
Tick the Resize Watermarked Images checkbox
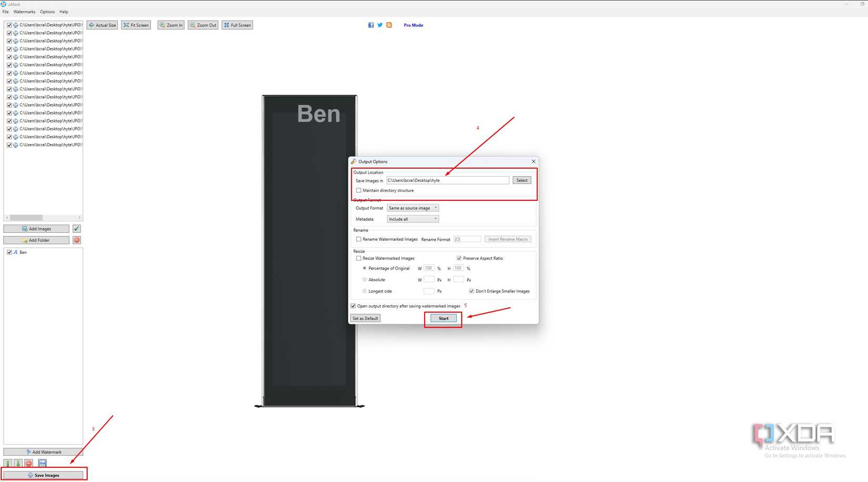pos(359,258)
